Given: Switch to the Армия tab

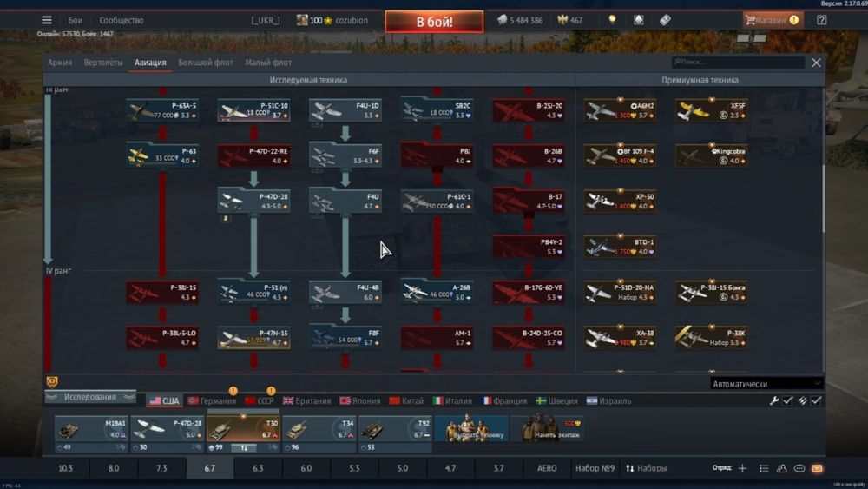Looking at the screenshot, I should point(60,63).
